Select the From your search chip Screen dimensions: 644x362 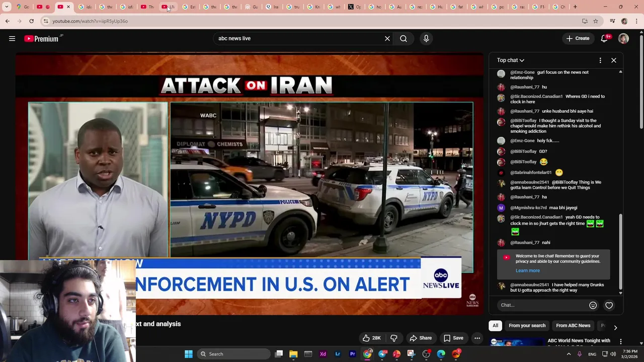tap(527, 326)
